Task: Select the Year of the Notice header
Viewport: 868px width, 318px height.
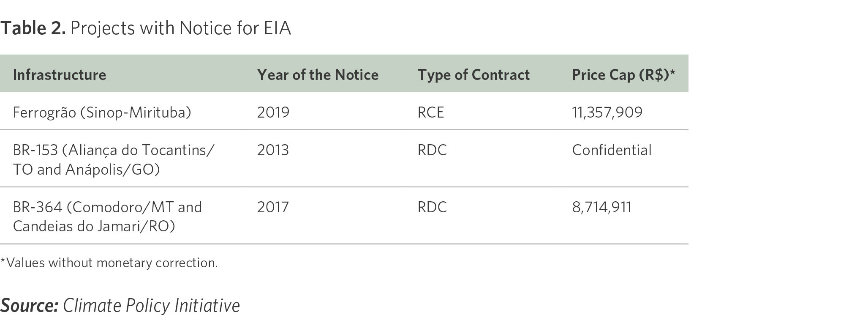Action: pyautogui.click(x=318, y=75)
